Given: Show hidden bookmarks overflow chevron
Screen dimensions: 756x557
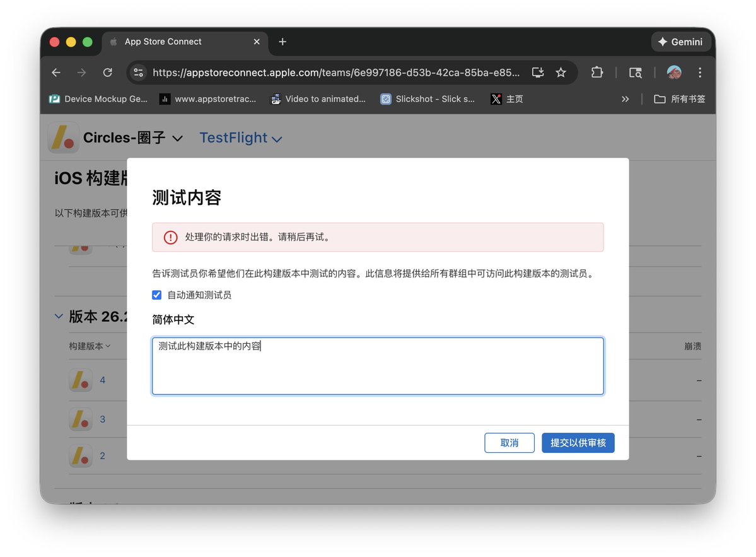Looking at the screenshot, I should (625, 99).
